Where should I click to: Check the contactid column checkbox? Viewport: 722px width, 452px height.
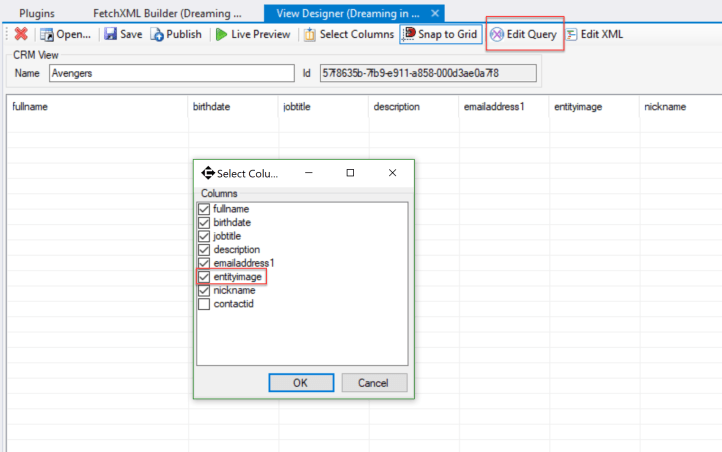click(204, 304)
